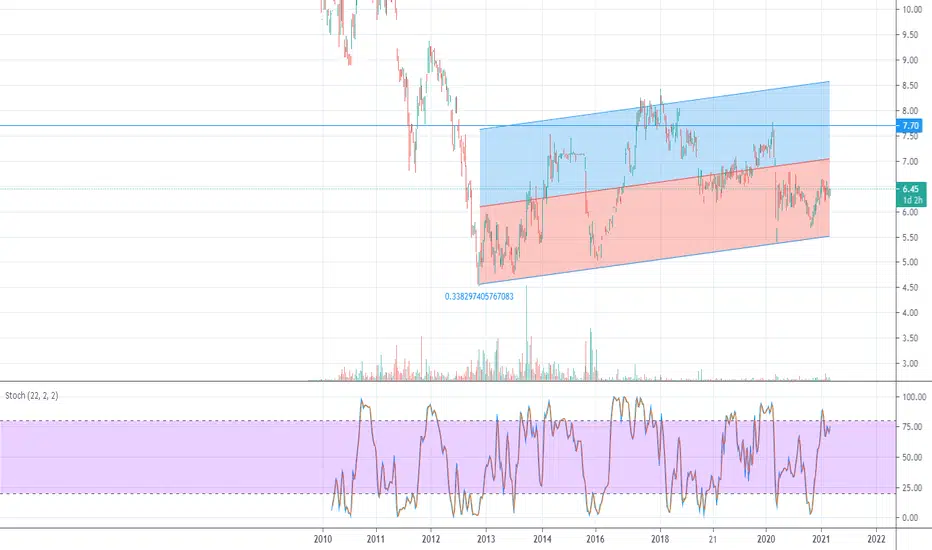Click the 3.00 price scale value
The width and height of the screenshot is (932, 550).
pos(910,364)
